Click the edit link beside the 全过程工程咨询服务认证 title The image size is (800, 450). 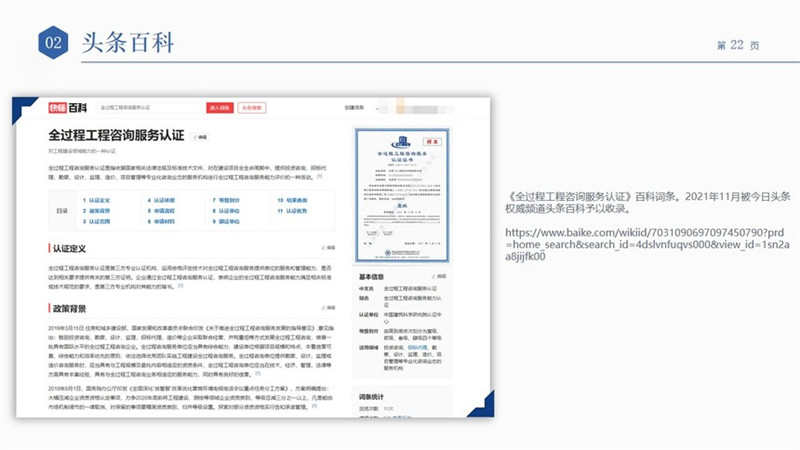(201, 137)
